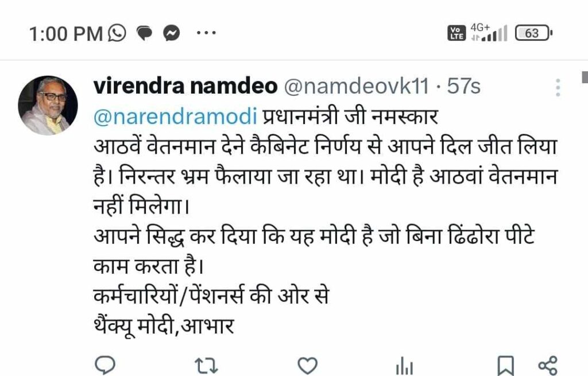This screenshot has height=376, width=588.
Task: Open the 57s tweet timestamp
Action: (x=463, y=87)
